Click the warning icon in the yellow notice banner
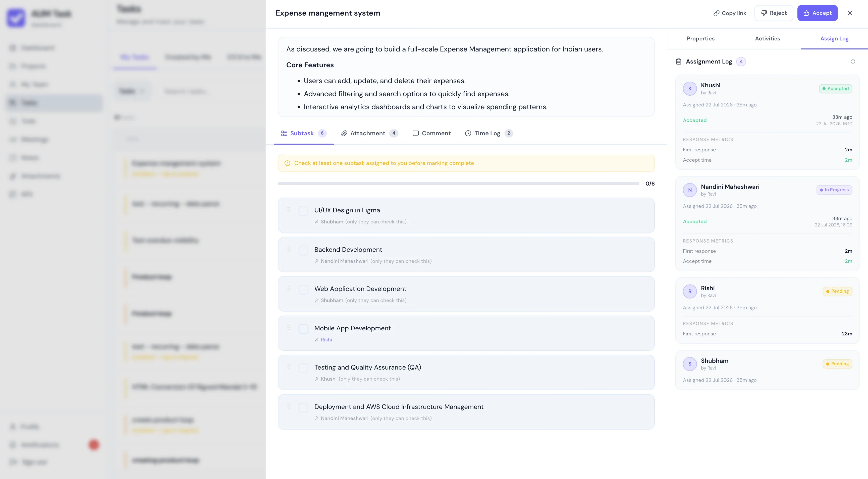The image size is (868, 479). coord(287,163)
